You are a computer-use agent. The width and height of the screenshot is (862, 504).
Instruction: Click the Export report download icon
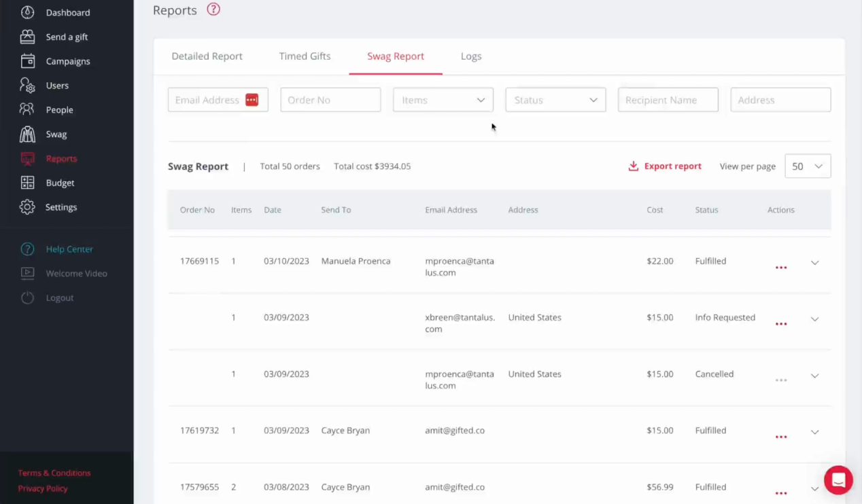tap(634, 166)
